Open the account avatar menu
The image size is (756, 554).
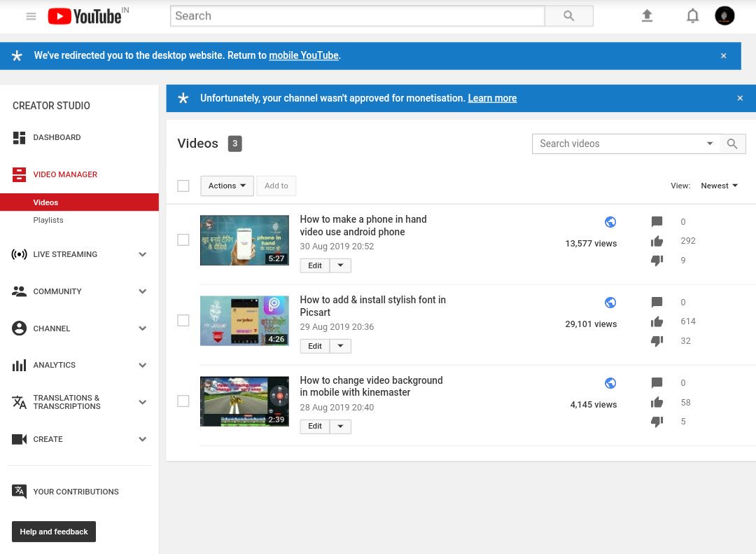tap(724, 16)
